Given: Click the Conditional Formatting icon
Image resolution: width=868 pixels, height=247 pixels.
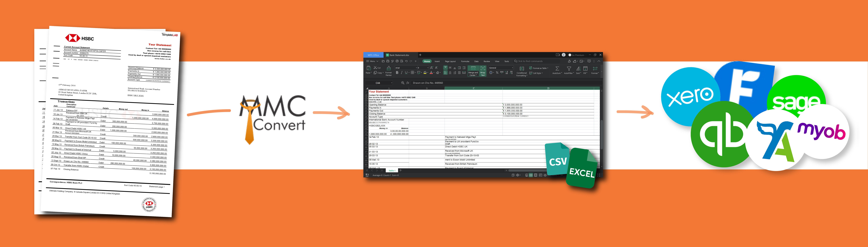Looking at the screenshot, I should (x=522, y=69).
